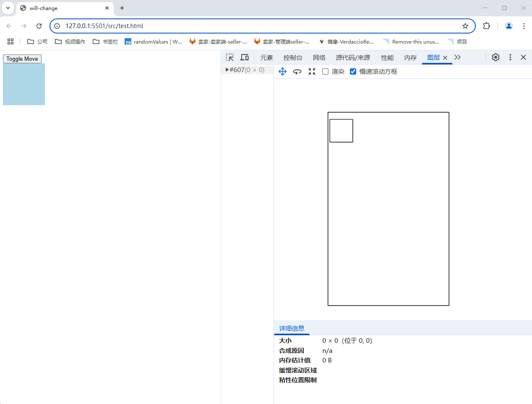Bookmark this page with star icon

[x=465, y=26]
